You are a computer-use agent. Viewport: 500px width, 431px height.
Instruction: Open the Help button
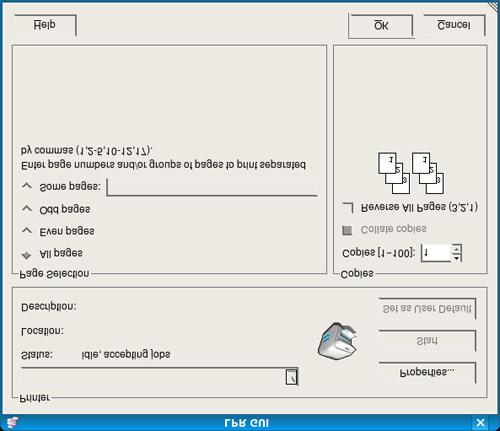(x=45, y=25)
